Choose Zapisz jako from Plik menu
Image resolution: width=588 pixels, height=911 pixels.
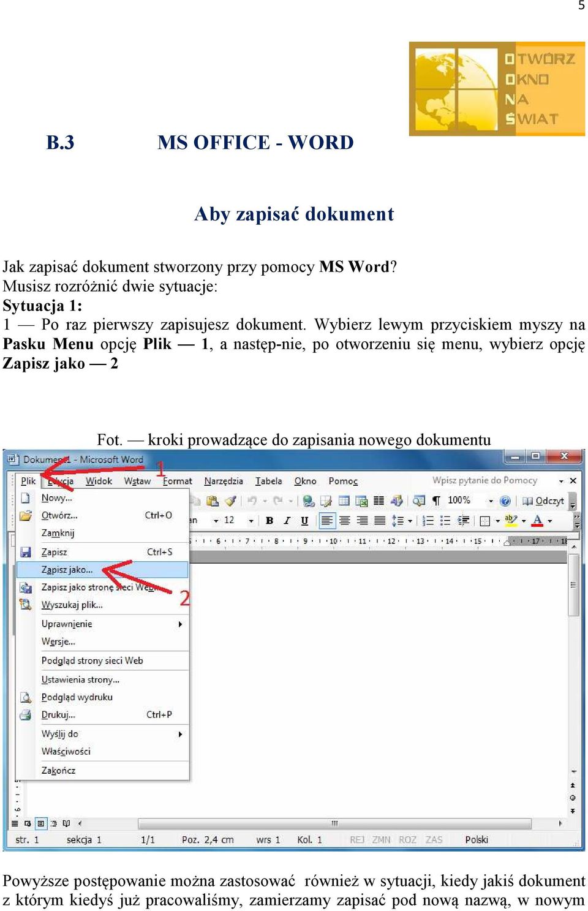coord(102,570)
